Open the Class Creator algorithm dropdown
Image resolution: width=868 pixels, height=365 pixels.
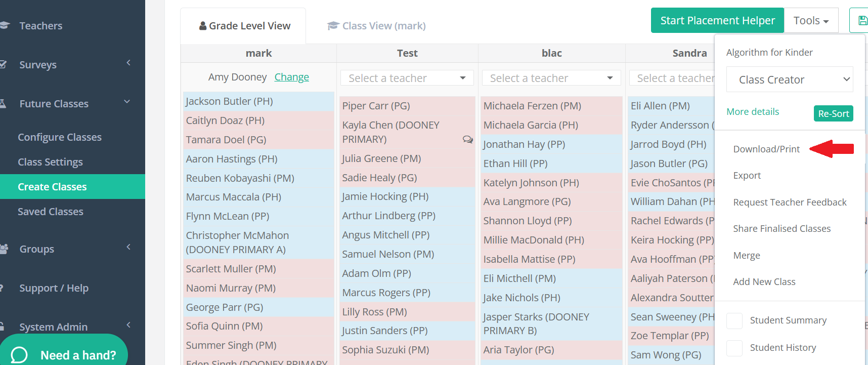click(790, 79)
